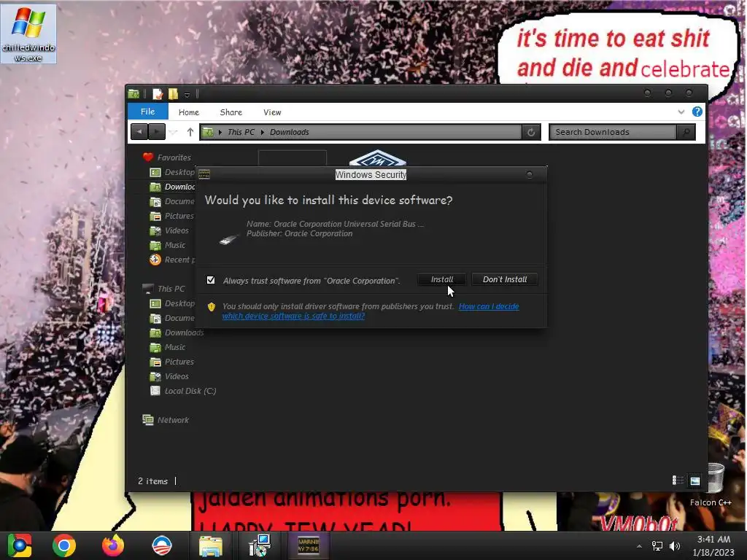Switch to details view icon in status bar
The height and width of the screenshot is (560, 747).
678,481
